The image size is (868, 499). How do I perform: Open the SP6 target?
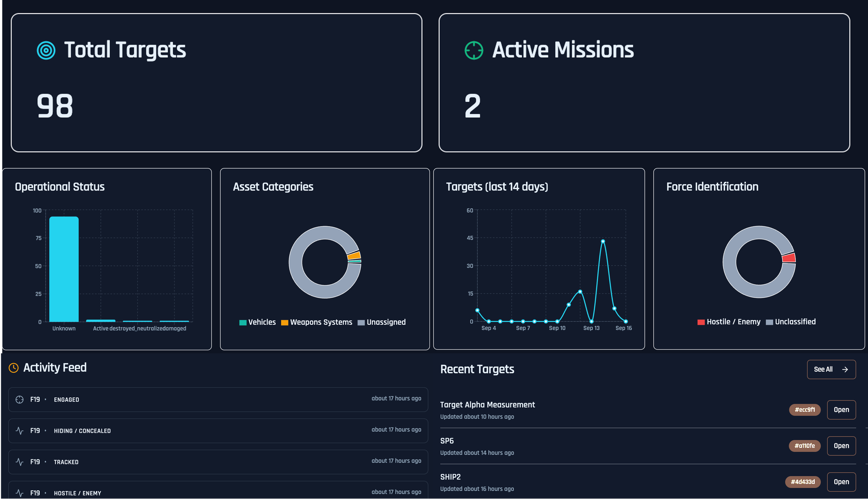[841, 446]
